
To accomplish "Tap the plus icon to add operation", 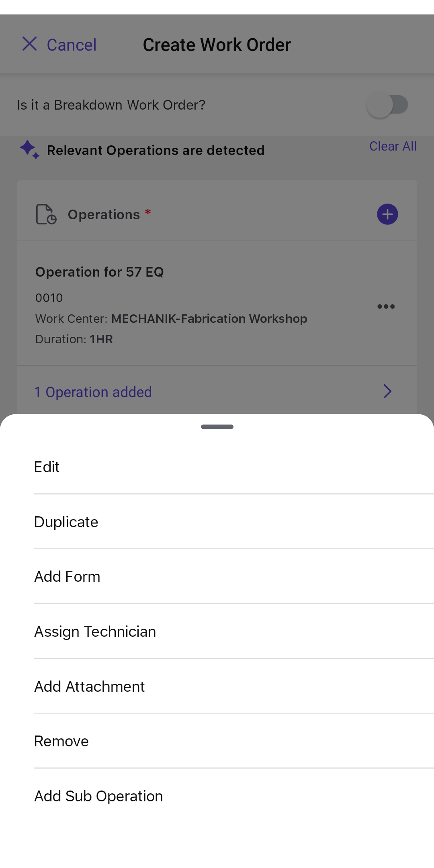I will click(x=387, y=214).
